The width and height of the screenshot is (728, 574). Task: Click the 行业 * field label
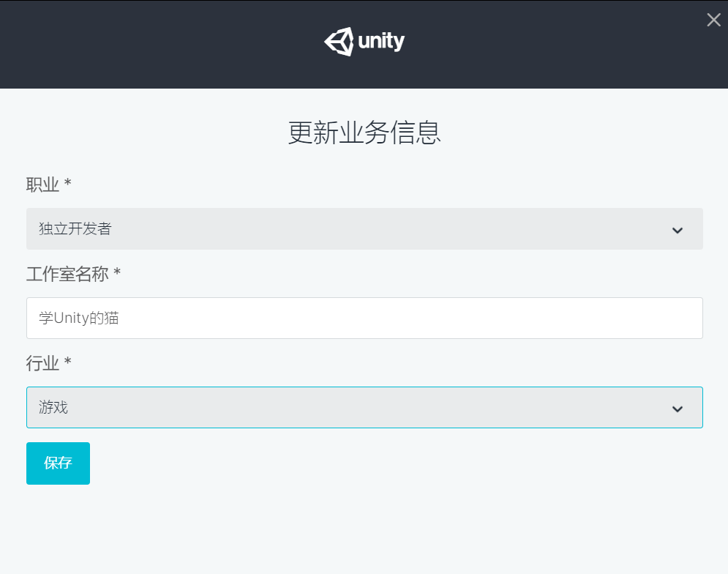(49, 363)
